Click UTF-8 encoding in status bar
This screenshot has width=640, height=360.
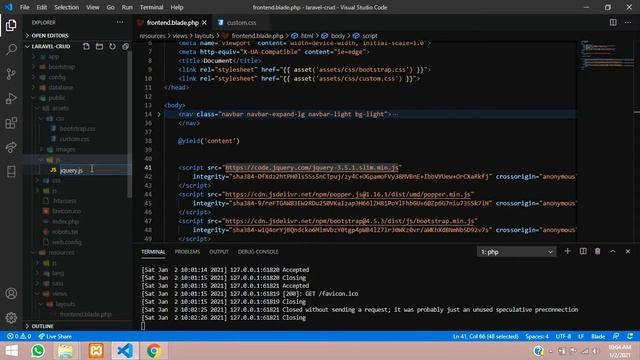pyautogui.click(x=563, y=336)
